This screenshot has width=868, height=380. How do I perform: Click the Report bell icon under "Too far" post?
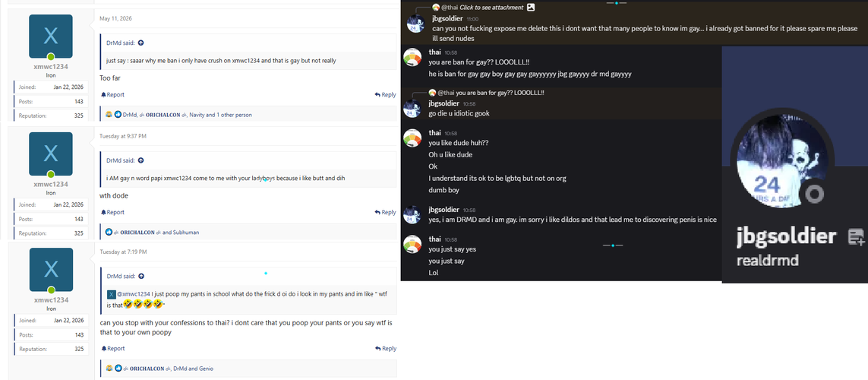pos(103,95)
